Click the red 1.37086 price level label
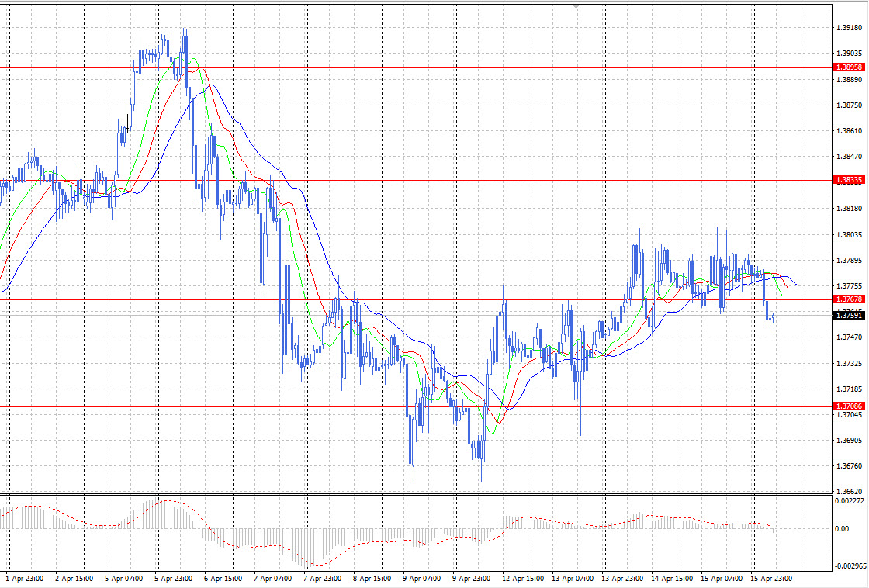 [849, 406]
